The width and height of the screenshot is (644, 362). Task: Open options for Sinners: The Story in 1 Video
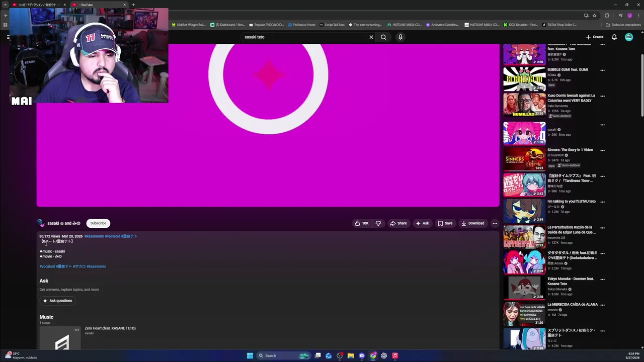coord(602,150)
